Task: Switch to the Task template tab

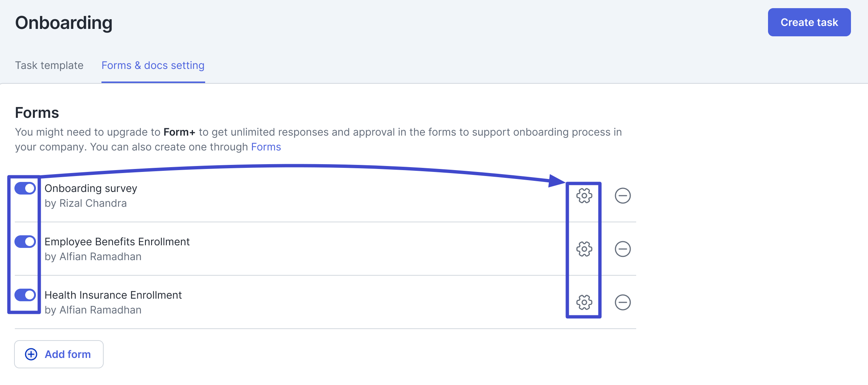Action: [49, 65]
